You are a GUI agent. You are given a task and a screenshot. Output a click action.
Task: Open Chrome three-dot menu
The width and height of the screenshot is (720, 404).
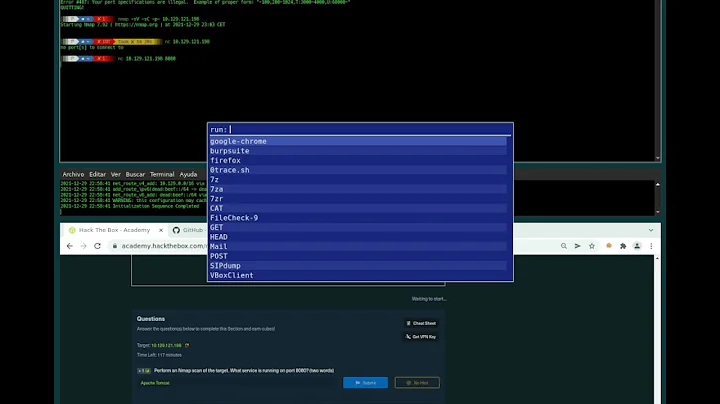[651, 246]
